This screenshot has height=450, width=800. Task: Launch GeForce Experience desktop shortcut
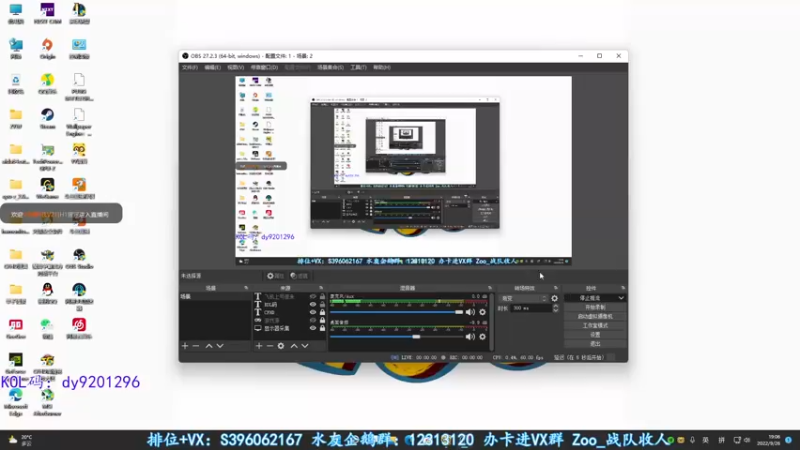point(16,364)
